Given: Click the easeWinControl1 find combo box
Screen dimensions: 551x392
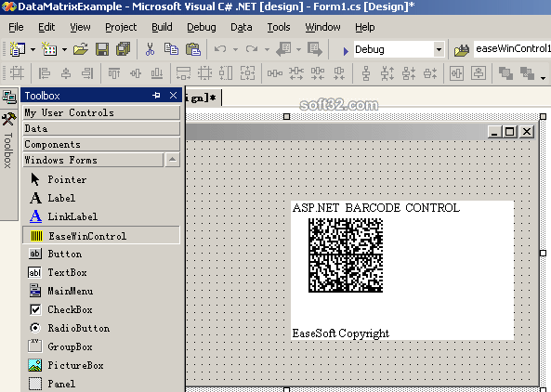Looking at the screenshot, I should (x=512, y=49).
